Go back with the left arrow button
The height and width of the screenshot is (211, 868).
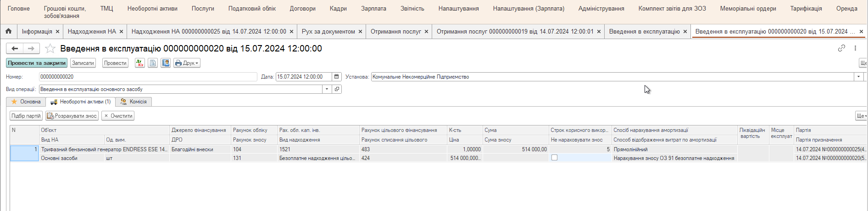15,48
